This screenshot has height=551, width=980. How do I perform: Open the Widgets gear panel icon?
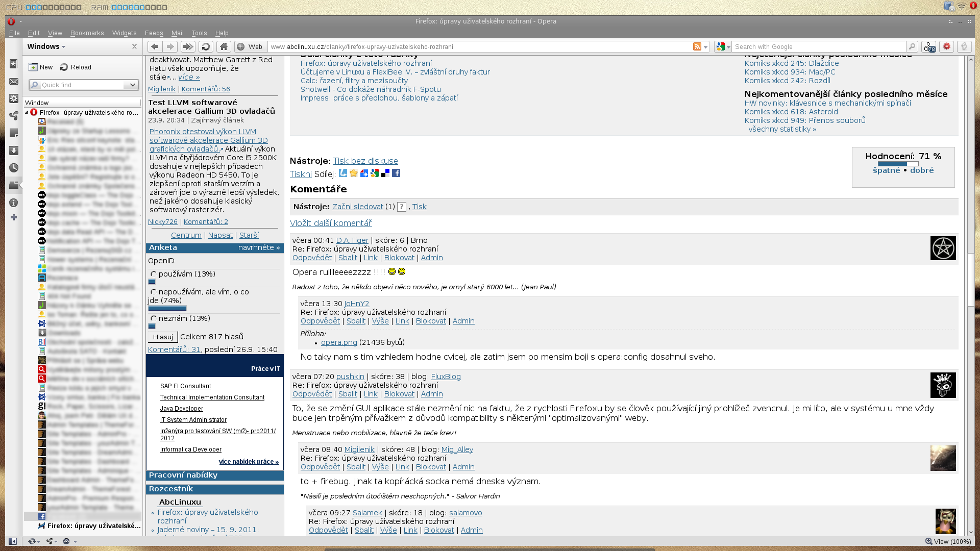(x=14, y=98)
